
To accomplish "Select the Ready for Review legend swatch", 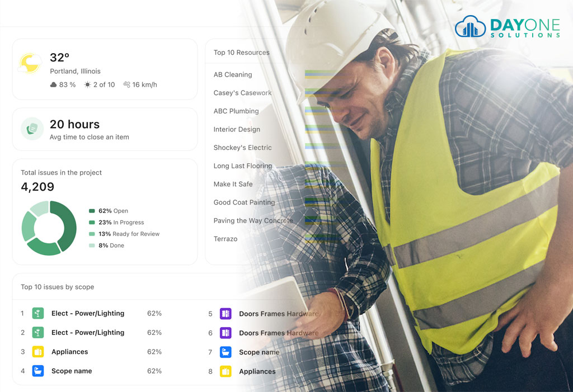I will point(92,234).
